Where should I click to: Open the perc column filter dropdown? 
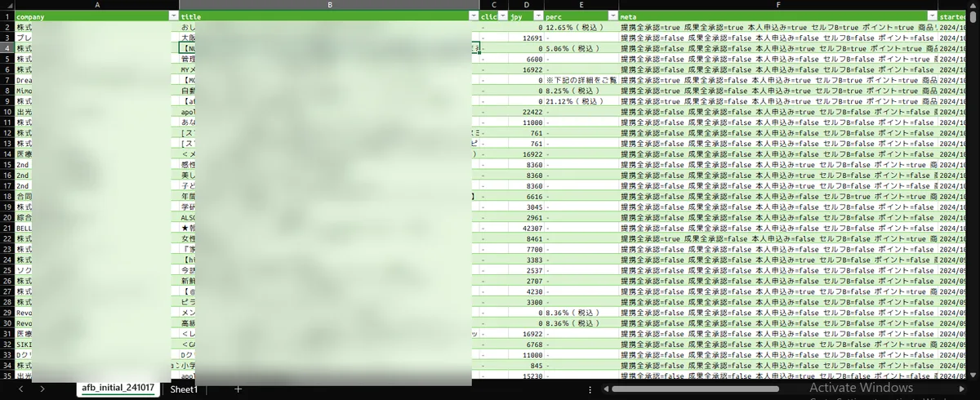click(612, 16)
